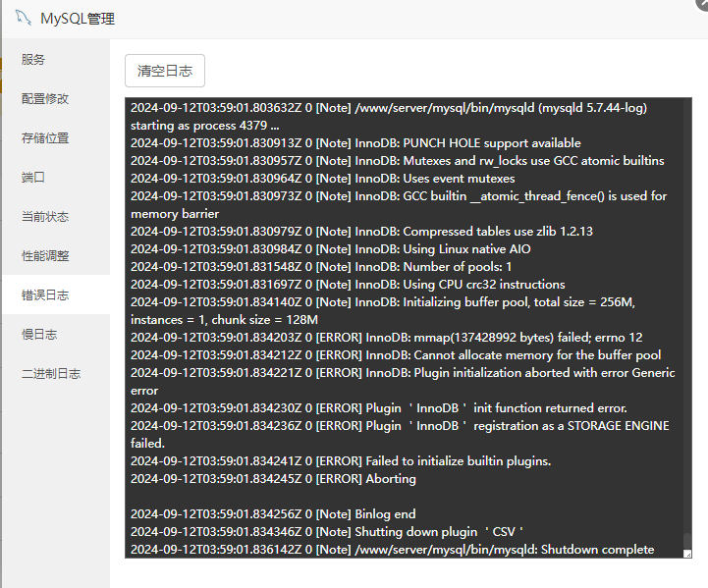Open the 慢日志 tab
708x588 pixels.
coord(56,334)
